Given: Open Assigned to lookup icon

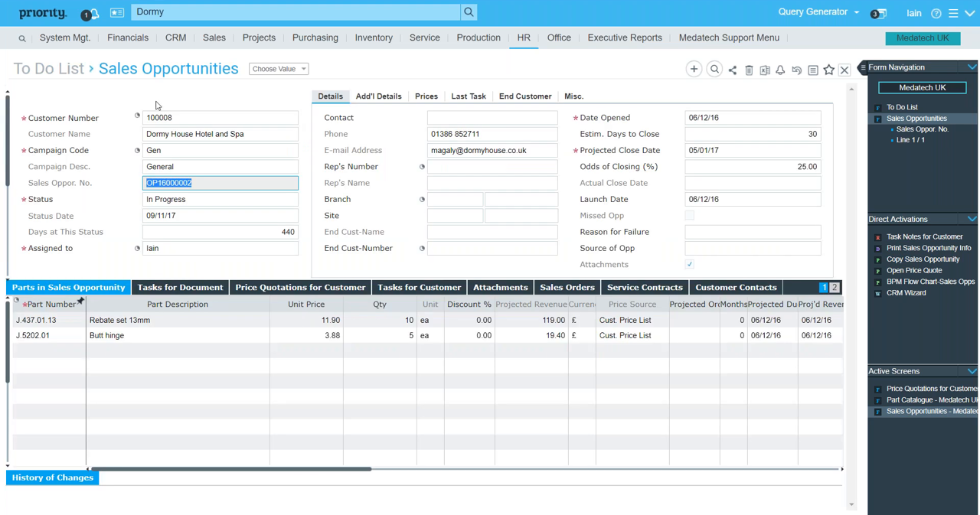Looking at the screenshot, I should 138,248.
